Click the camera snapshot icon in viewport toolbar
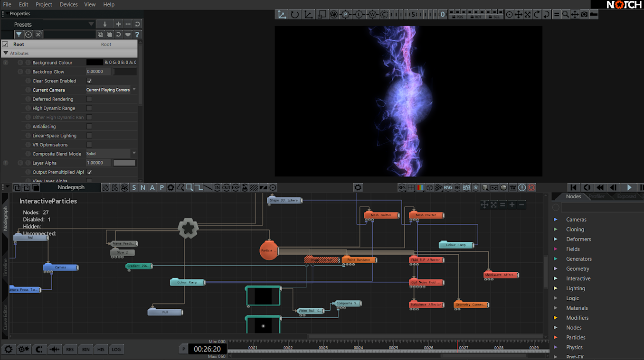This screenshot has height=360, width=644. pos(584,15)
